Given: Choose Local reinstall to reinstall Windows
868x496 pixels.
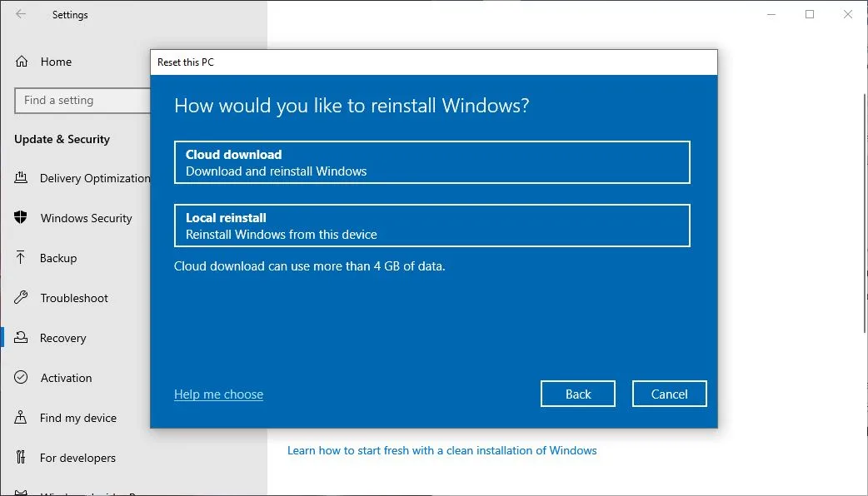Looking at the screenshot, I should [x=432, y=225].
